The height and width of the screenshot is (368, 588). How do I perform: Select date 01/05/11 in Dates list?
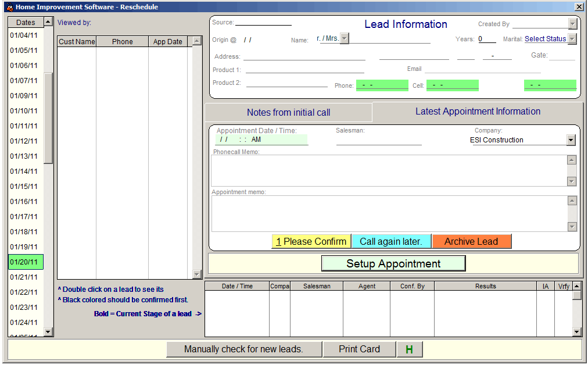click(26, 50)
